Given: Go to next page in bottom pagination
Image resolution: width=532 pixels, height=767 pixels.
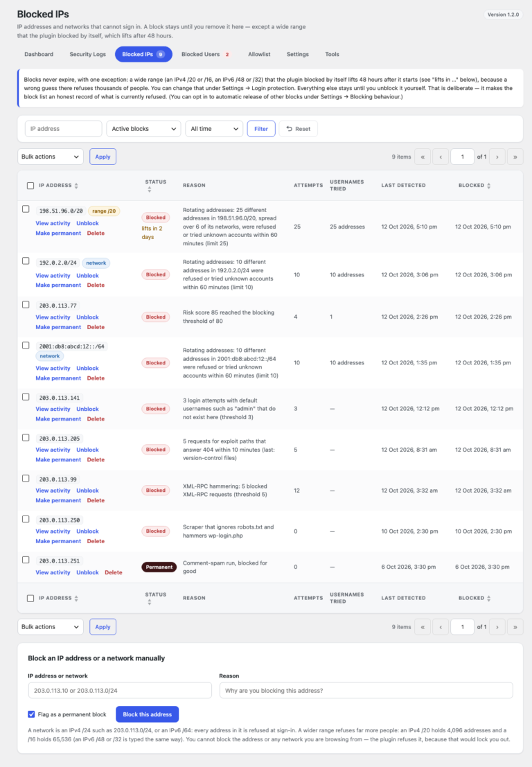Looking at the screenshot, I should click(x=497, y=626).
